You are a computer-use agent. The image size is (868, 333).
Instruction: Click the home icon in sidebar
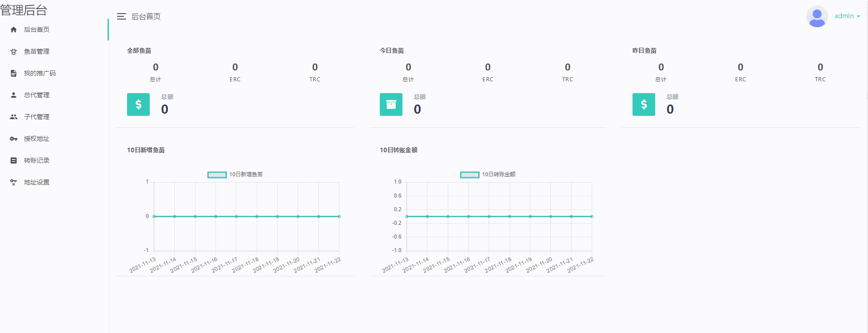[x=14, y=30]
